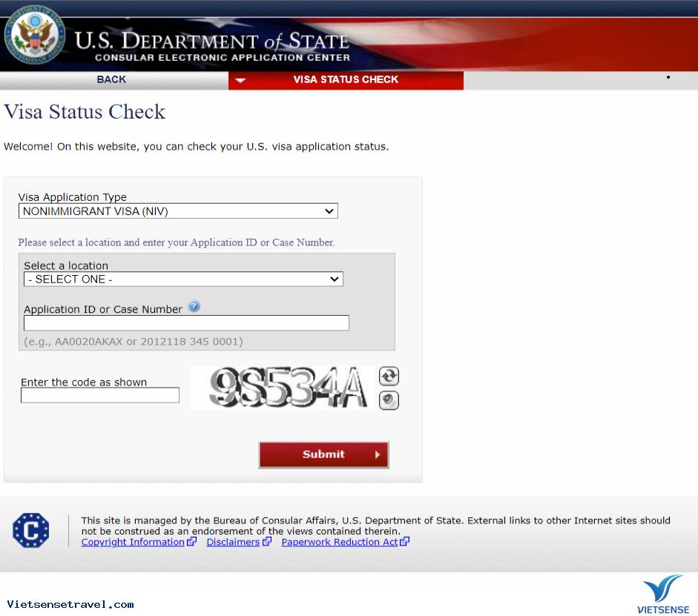Click the example text AA0020AKAX

pyautogui.click(x=88, y=342)
